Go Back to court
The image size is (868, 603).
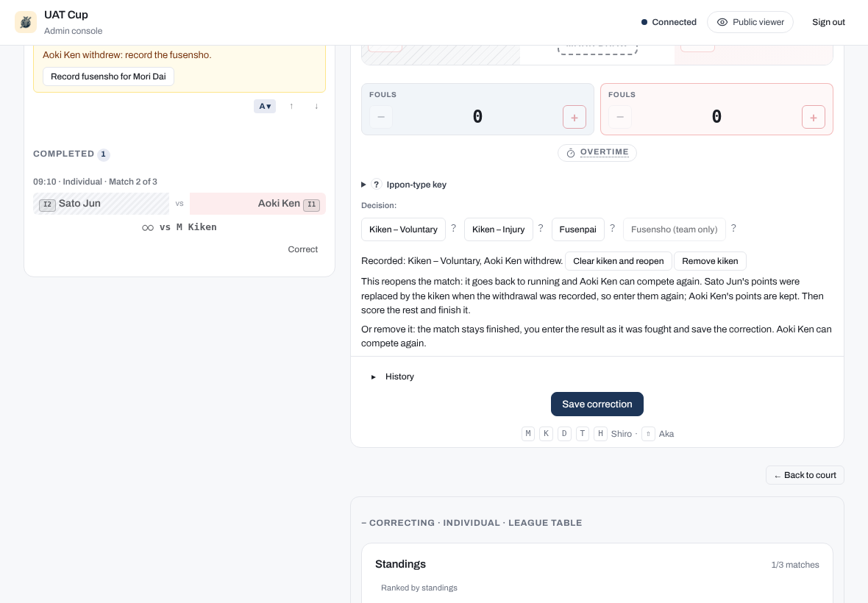(x=805, y=475)
